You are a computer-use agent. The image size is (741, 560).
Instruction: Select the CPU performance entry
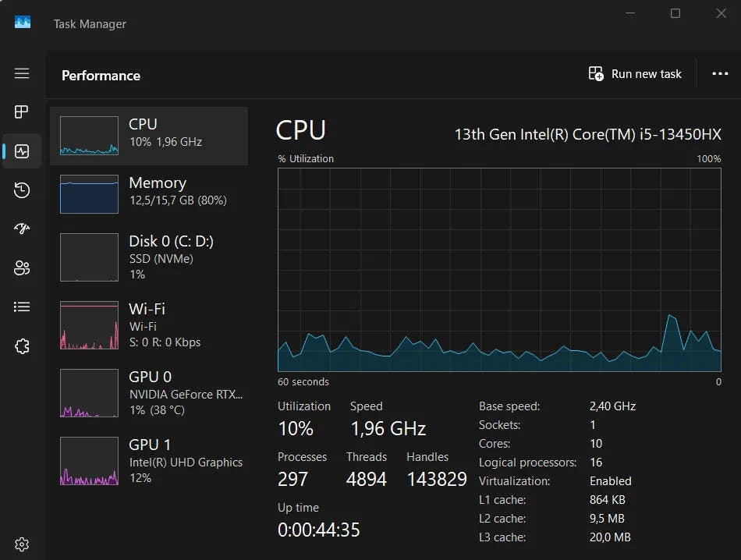coord(149,136)
